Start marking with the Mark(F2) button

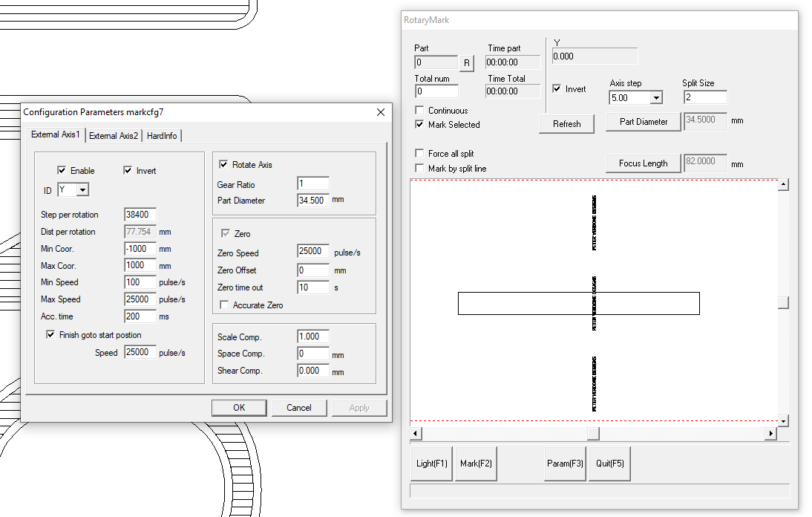(476, 464)
